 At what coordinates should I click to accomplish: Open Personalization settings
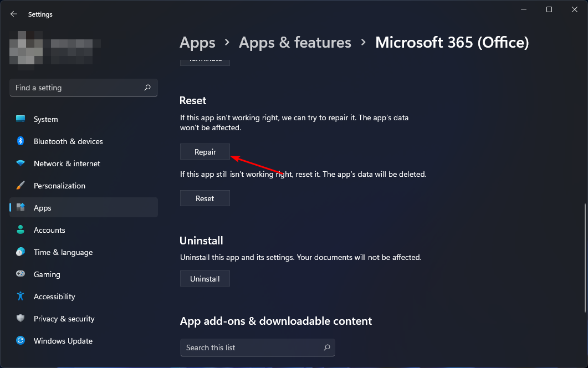[84, 185]
